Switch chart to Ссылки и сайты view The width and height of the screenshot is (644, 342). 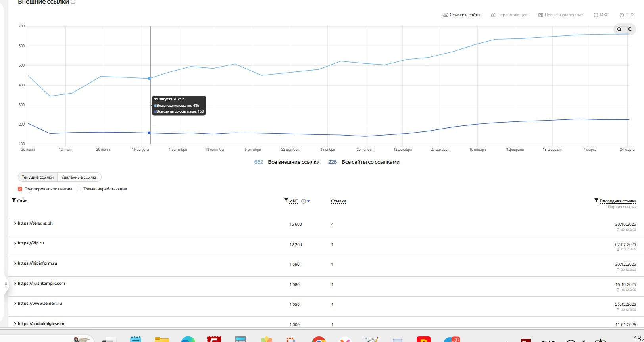(461, 15)
